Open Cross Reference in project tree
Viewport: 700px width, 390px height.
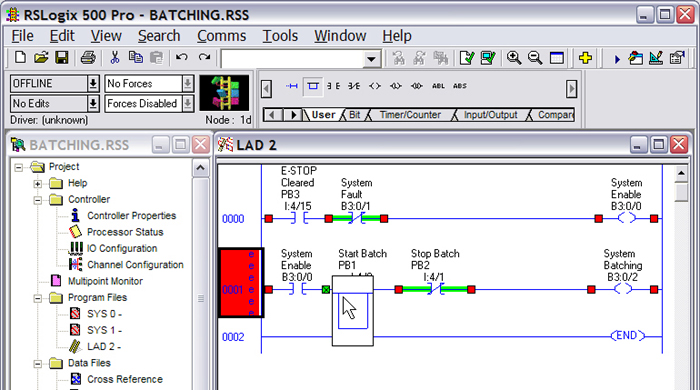[x=125, y=379]
